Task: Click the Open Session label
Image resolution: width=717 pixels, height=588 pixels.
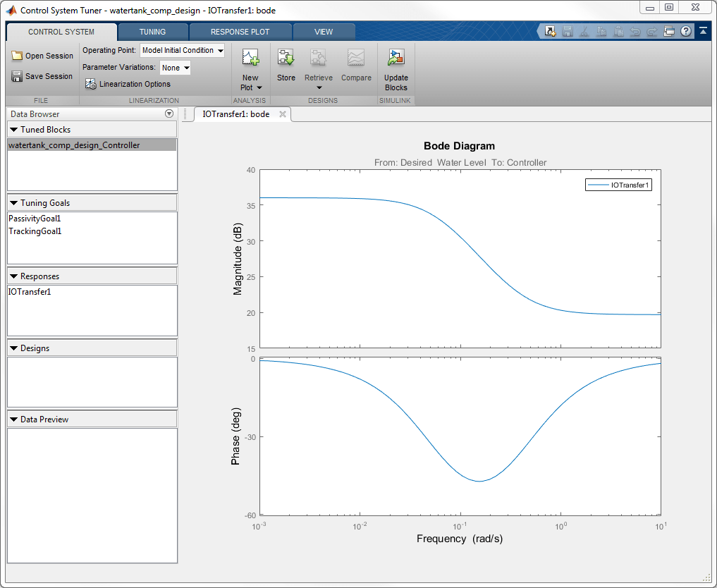Action: pos(49,56)
